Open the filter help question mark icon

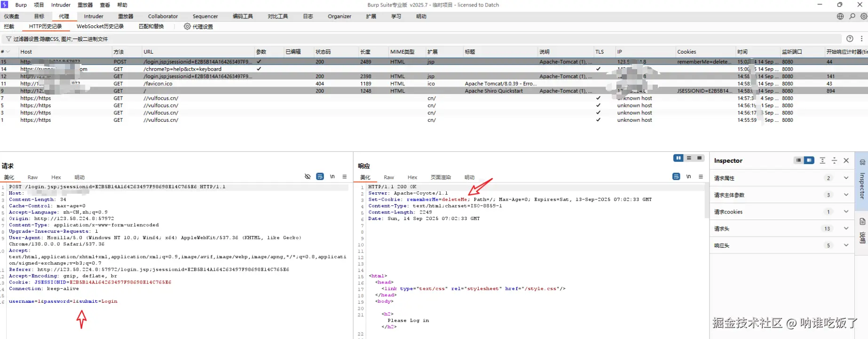tap(850, 39)
